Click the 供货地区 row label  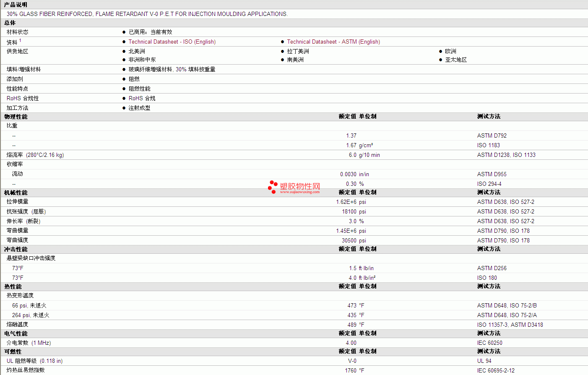coord(18,51)
